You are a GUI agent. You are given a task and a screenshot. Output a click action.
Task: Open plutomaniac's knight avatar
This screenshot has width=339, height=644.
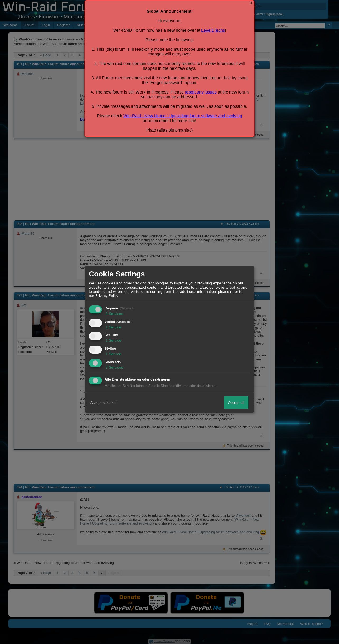(x=46, y=515)
